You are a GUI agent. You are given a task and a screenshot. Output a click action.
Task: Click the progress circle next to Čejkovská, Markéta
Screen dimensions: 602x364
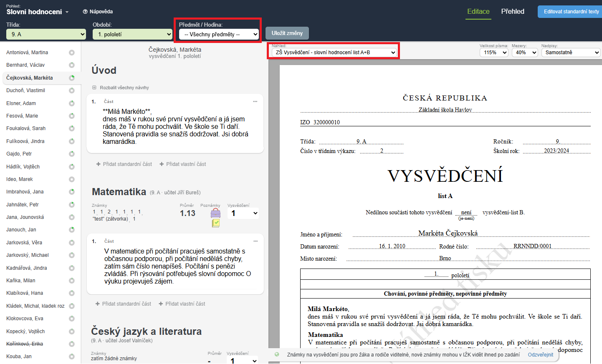[x=72, y=78]
